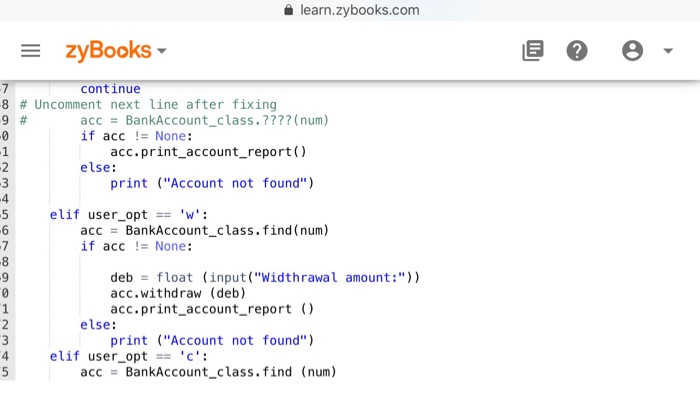Open the library books icon
Viewport: 700px width, 394px height.
click(533, 50)
